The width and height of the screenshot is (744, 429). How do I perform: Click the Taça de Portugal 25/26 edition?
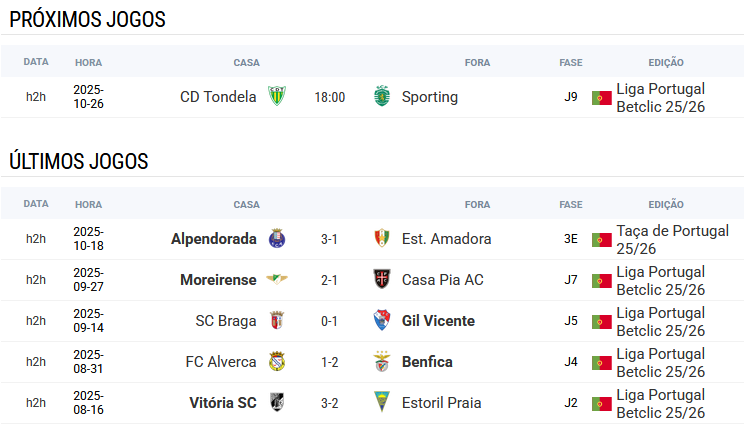point(672,239)
